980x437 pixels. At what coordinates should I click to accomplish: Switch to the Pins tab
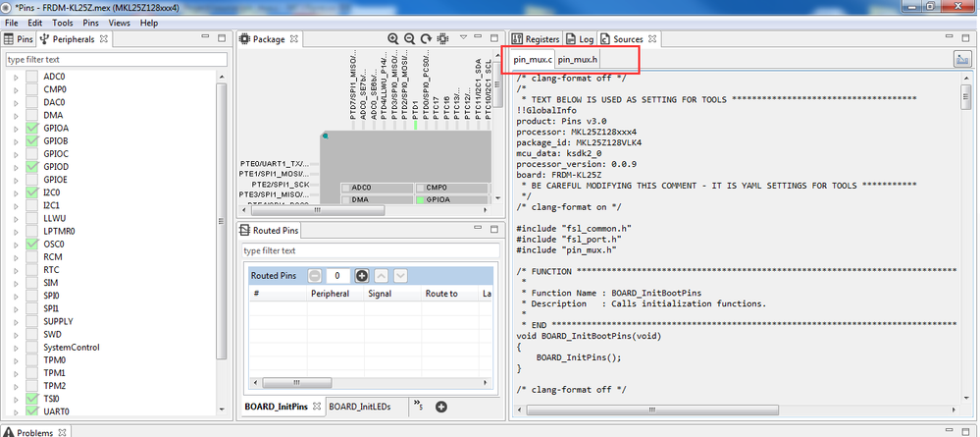click(19, 39)
